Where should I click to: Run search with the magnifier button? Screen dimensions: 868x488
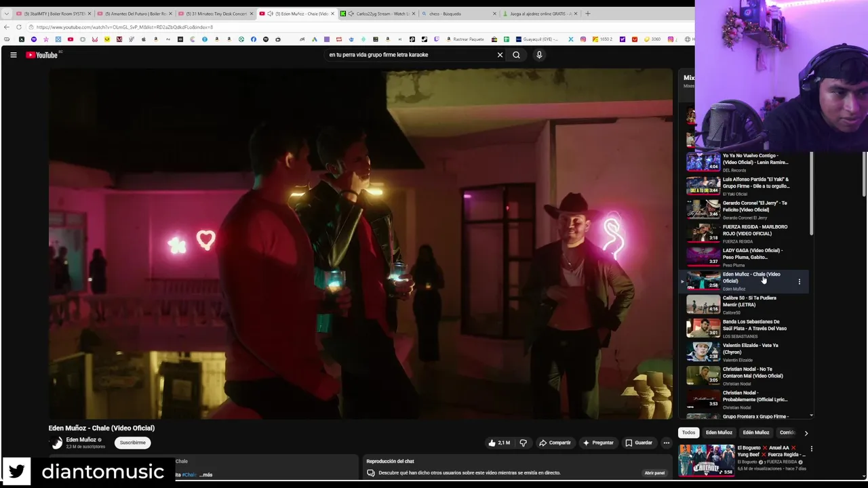tap(516, 55)
